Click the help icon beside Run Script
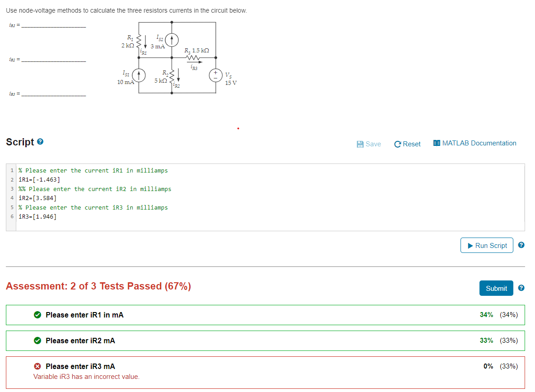The width and height of the screenshot is (535, 392). tap(521, 245)
